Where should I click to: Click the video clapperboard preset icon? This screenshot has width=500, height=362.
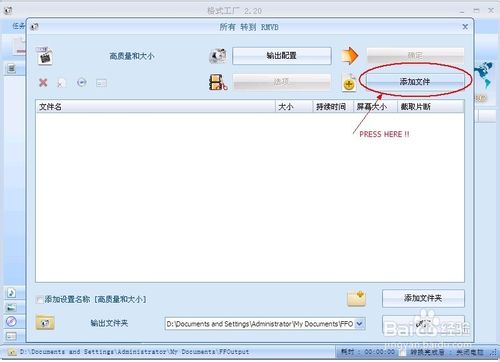[x=45, y=56]
